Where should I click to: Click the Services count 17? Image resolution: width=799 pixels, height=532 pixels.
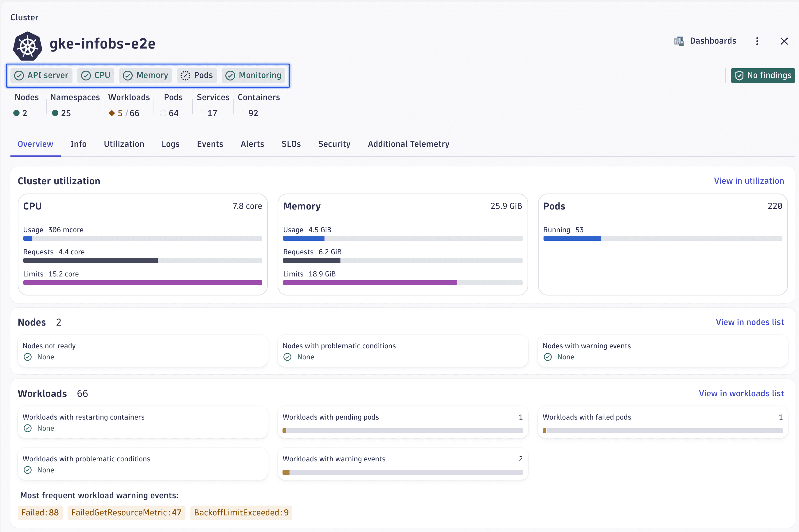[212, 113]
